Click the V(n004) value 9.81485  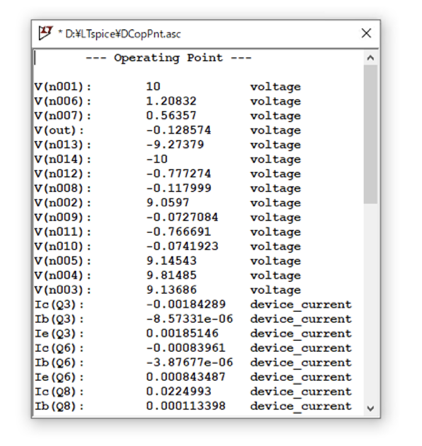pyautogui.click(x=171, y=276)
